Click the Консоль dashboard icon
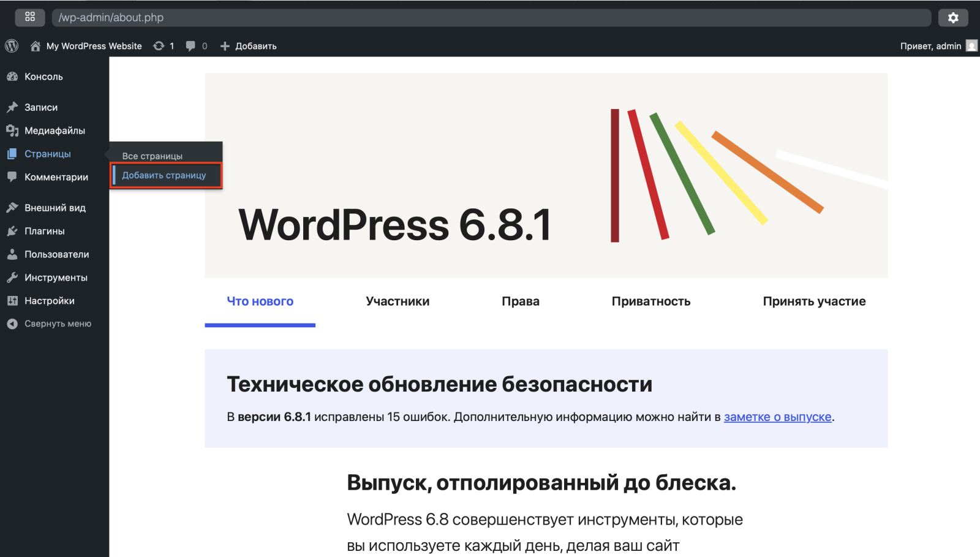This screenshot has width=980, height=557. [12, 77]
